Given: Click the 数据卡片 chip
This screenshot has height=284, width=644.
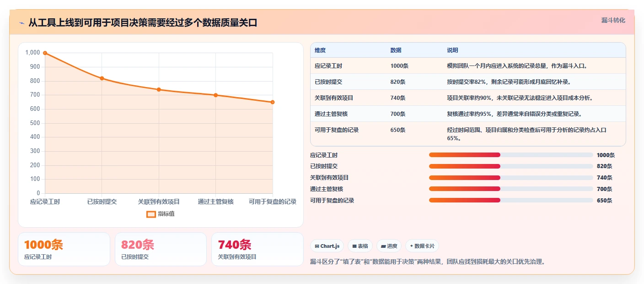Looking at the screenshot, I should pyautogui.click(x=422, y=246).
